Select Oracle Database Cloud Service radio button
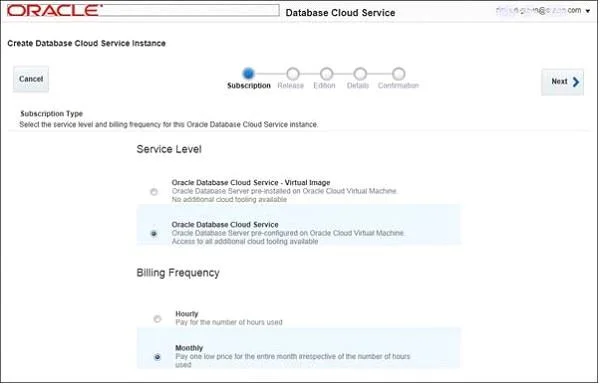The height and width of the screenshot is (385, 600). pos(154,233)
